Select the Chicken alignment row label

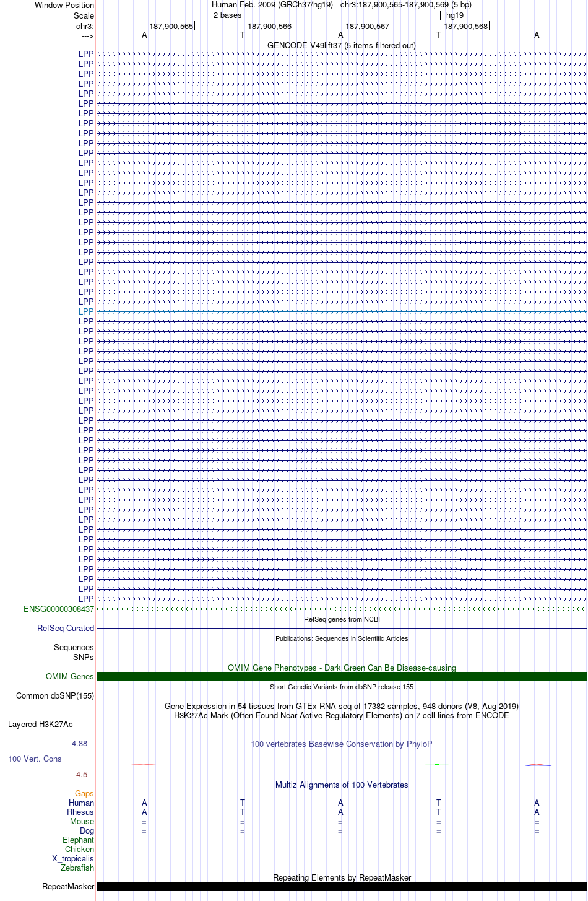point(80,849)
